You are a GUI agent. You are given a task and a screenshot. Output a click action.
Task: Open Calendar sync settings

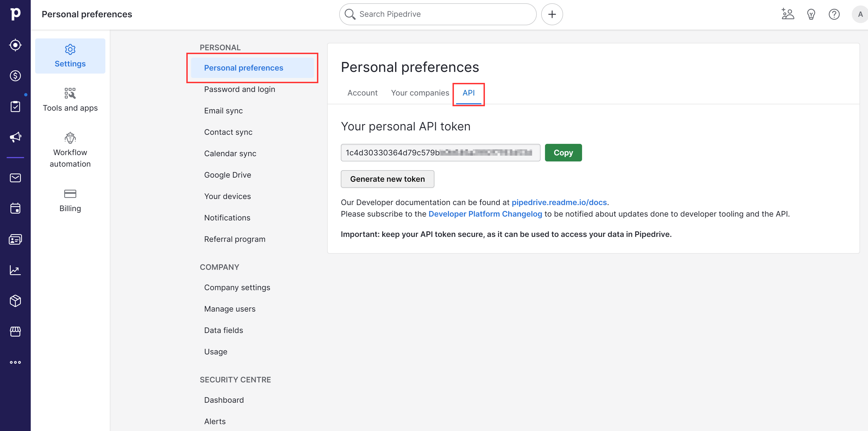click(x=230, y=153)
